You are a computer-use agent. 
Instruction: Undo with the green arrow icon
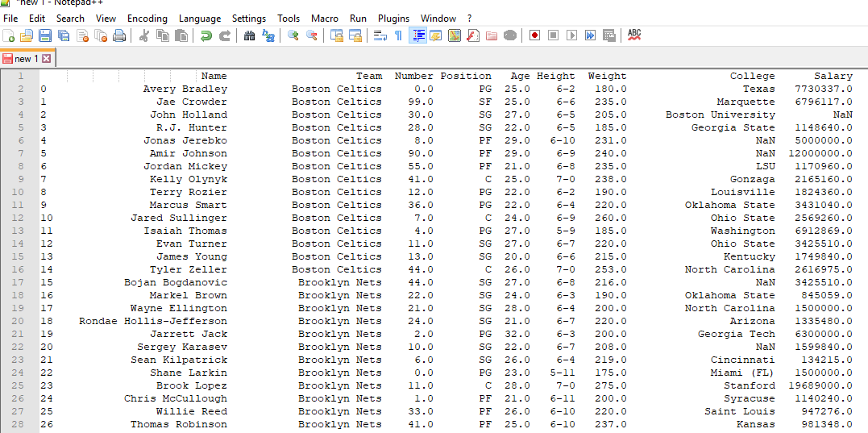click(206, 36)
